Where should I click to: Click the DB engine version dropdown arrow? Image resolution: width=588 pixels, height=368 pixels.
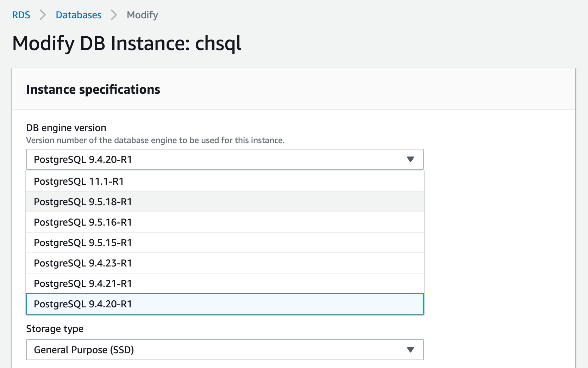[410, 159]
